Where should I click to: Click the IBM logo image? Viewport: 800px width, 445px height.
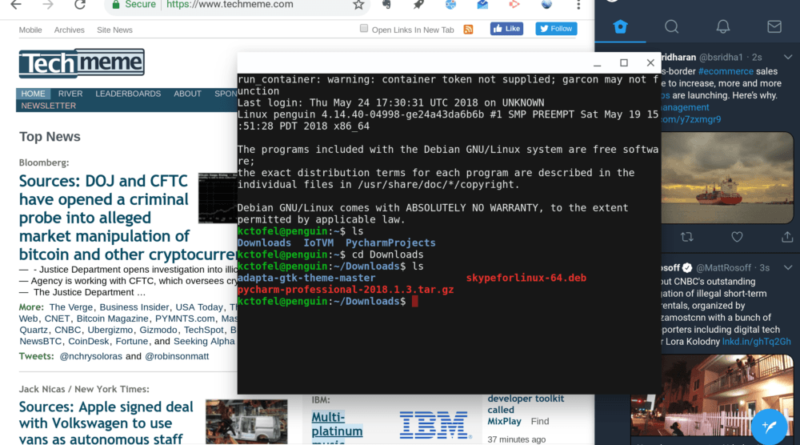[434, 425]
